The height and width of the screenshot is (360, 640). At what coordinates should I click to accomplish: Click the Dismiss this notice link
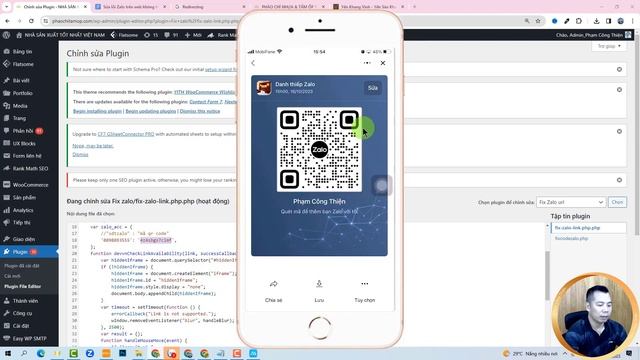[200, 111]
